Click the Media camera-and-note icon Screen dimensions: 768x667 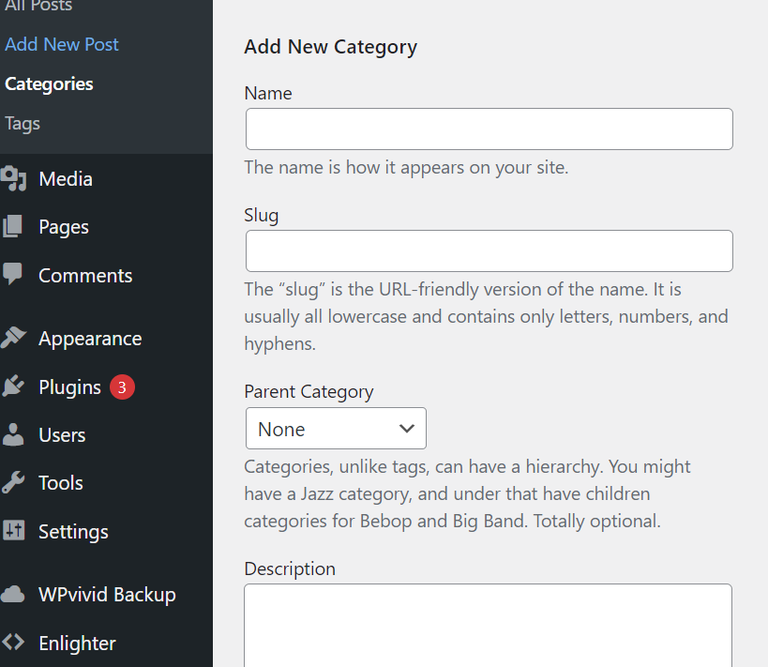pos(13,179)
